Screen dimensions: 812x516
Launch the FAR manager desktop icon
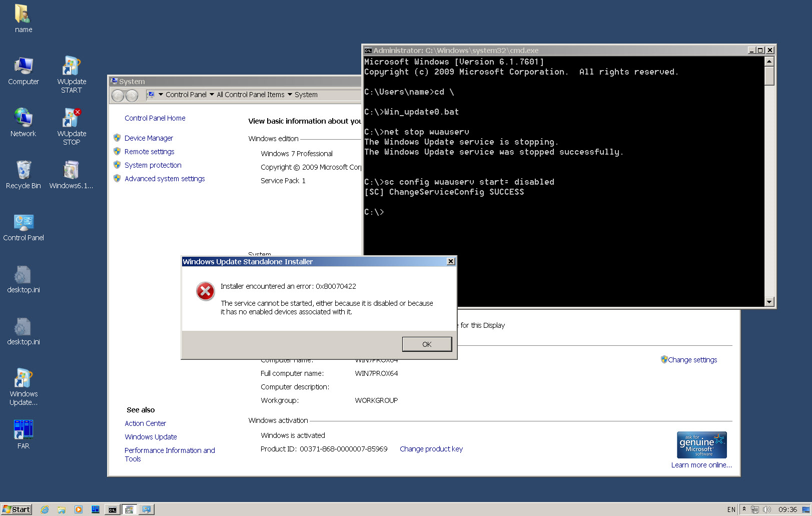click(23, 434)
